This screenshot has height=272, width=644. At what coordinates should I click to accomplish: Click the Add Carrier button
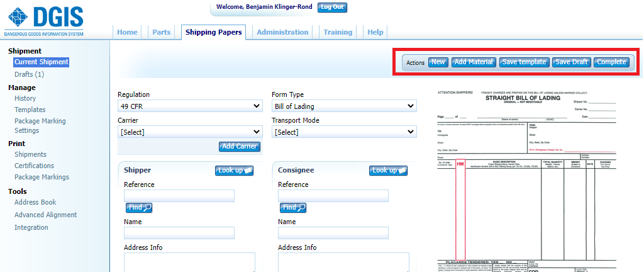[240, 147]
